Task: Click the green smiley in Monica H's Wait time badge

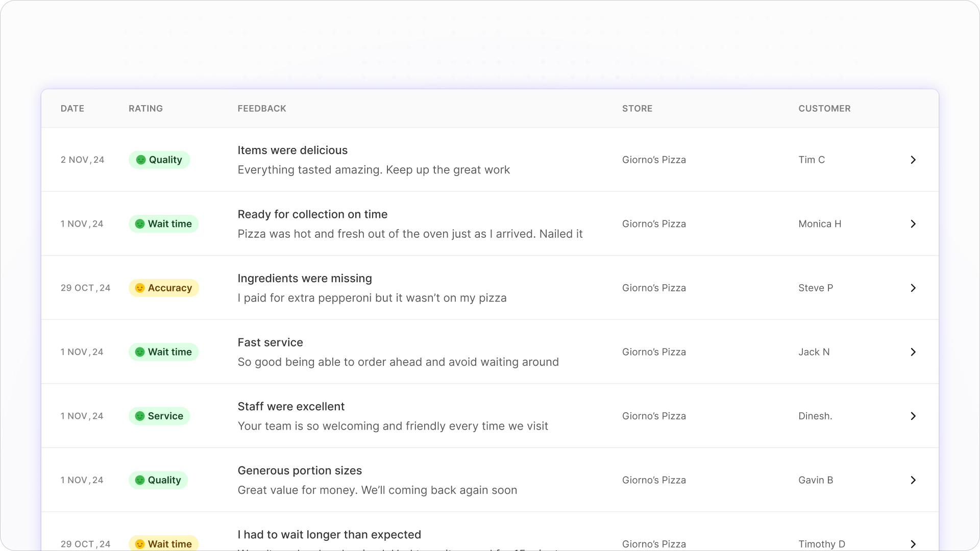Action: (x=140, y=224)
